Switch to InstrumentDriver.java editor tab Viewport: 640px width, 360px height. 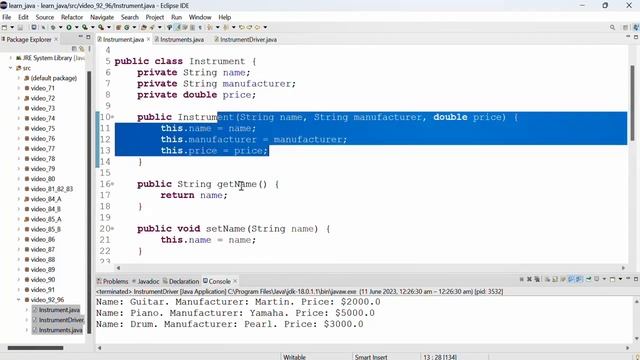coord(245,40)
